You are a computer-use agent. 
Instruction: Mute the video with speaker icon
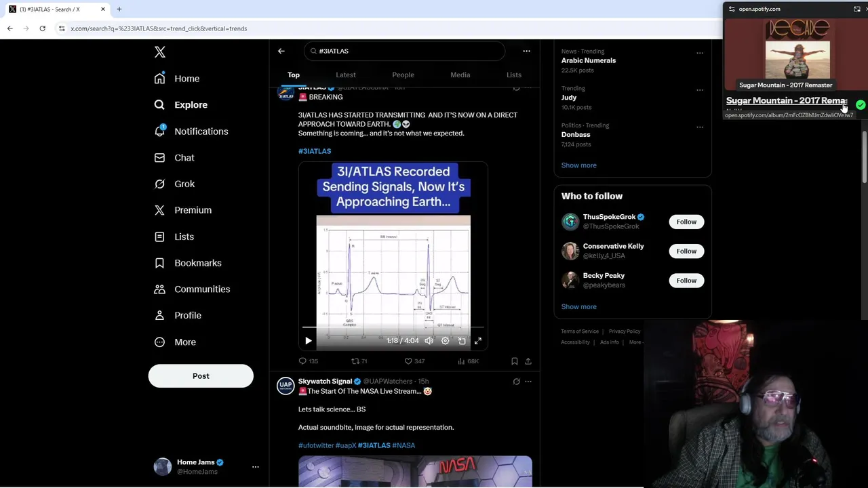coord(429,341)
